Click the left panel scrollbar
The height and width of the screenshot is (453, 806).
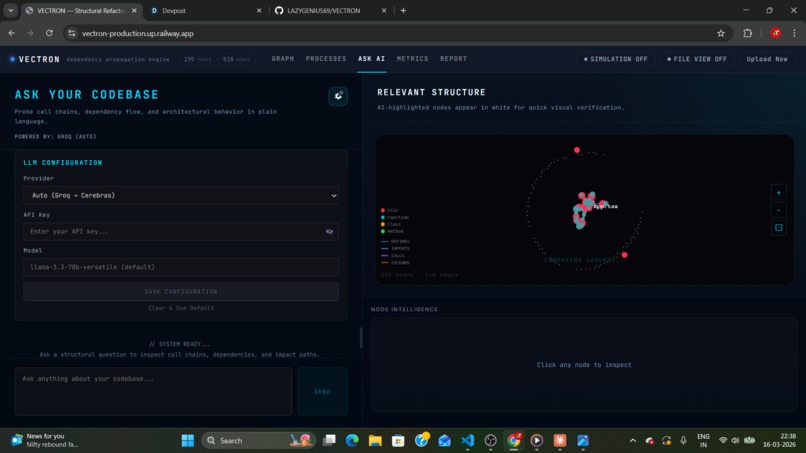[360, 338]
